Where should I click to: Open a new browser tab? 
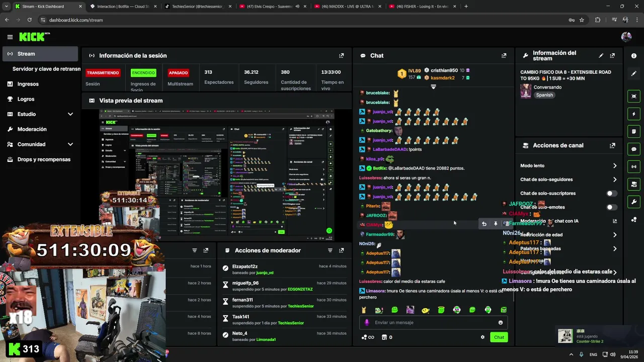click(x=466, y=7)
